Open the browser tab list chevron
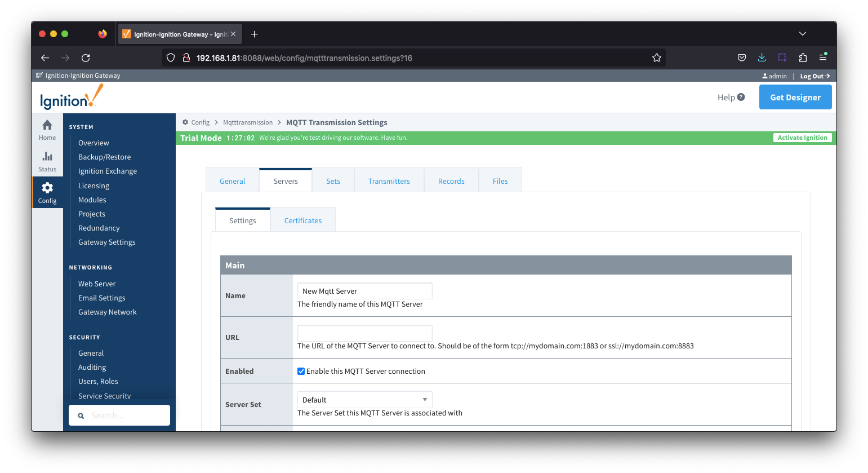 click(x=803, y=34)
